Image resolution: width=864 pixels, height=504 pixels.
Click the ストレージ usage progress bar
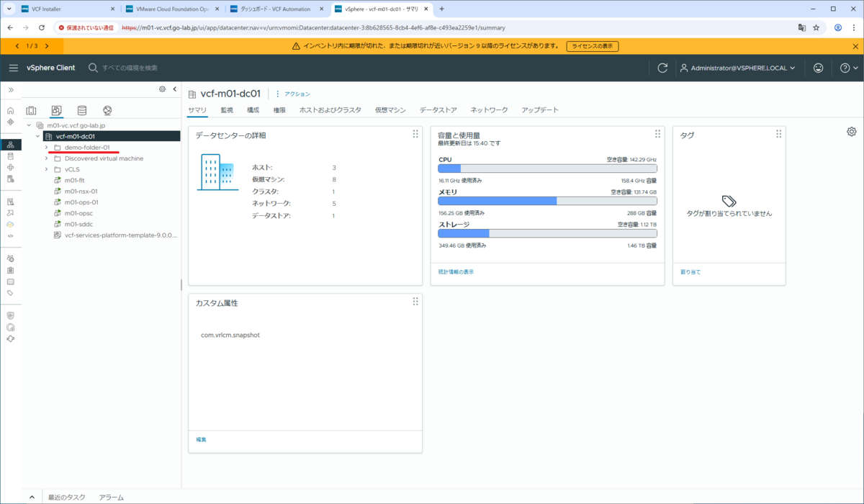547,233
